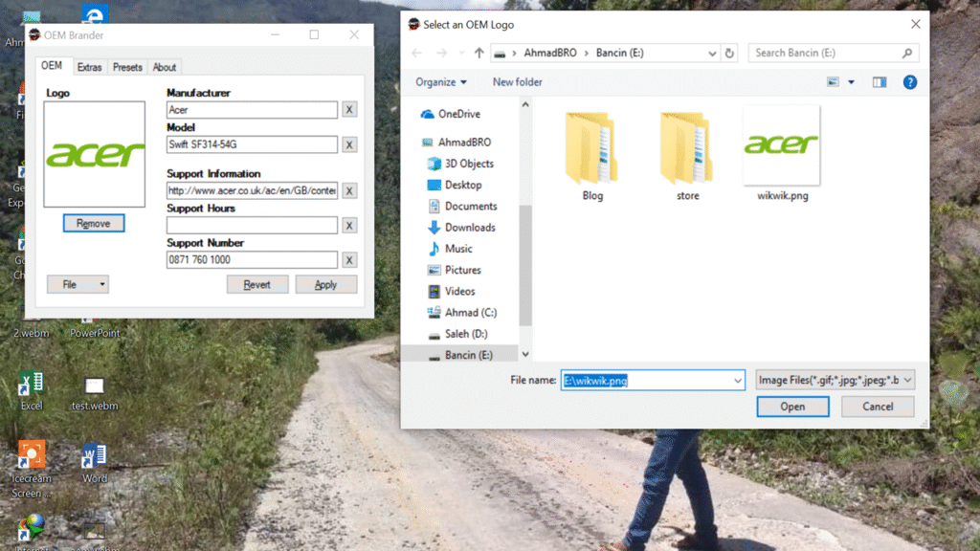This screenshot has width=980, height=551.
Task: Clear the Support Number field
Action: pyautogui.click(x=349, y=260)
